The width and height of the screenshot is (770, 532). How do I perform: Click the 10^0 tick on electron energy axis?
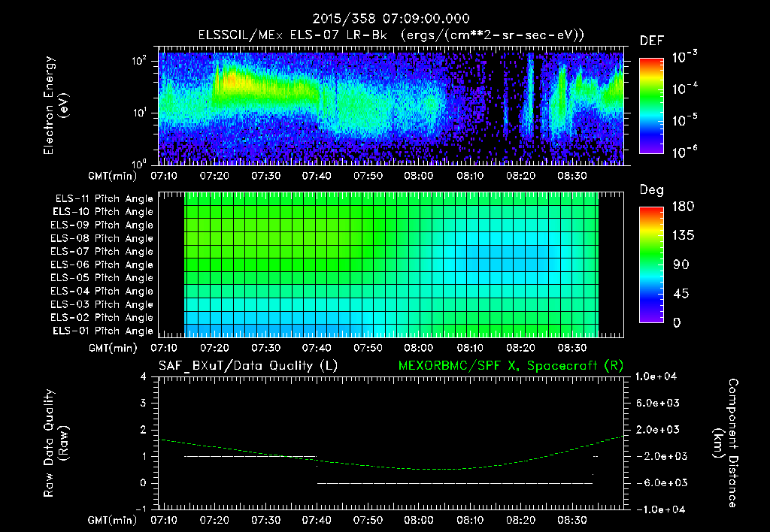[x=139, y=163]
